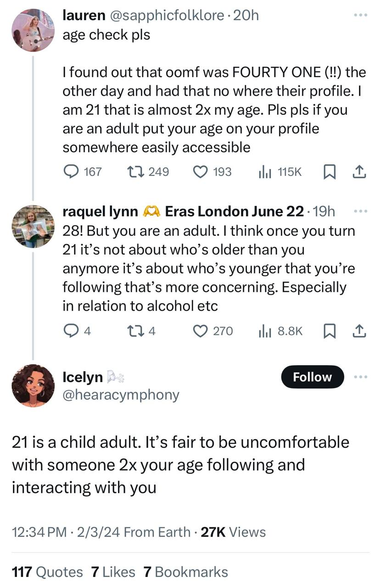Share raquel lynn's reply tweet
The image size is (375, 588).
point(359,331)
